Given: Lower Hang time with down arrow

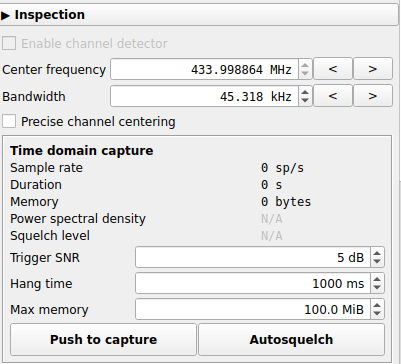Looking at the screenshot, I should click(x=377, y=288).
